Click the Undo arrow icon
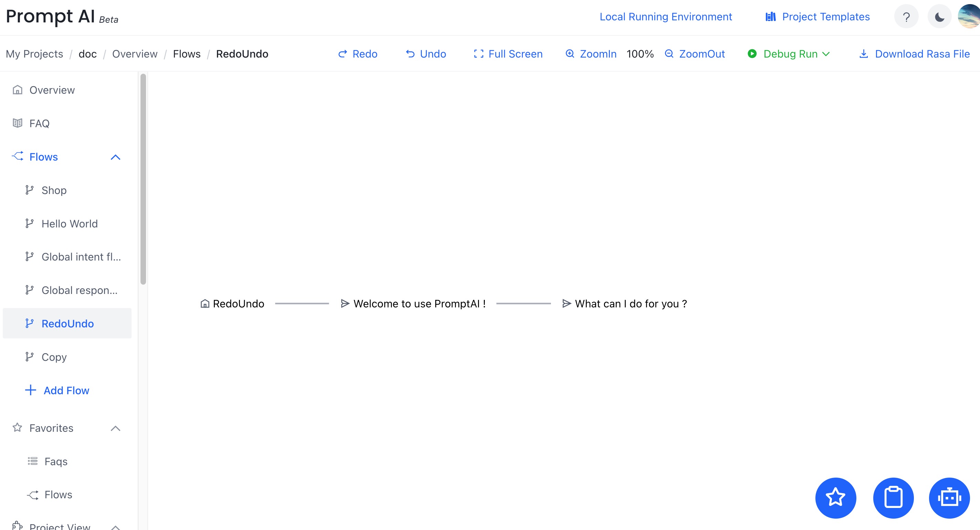Image resolution: width=980 pixels, height=530 pixels. click(410, 54)
